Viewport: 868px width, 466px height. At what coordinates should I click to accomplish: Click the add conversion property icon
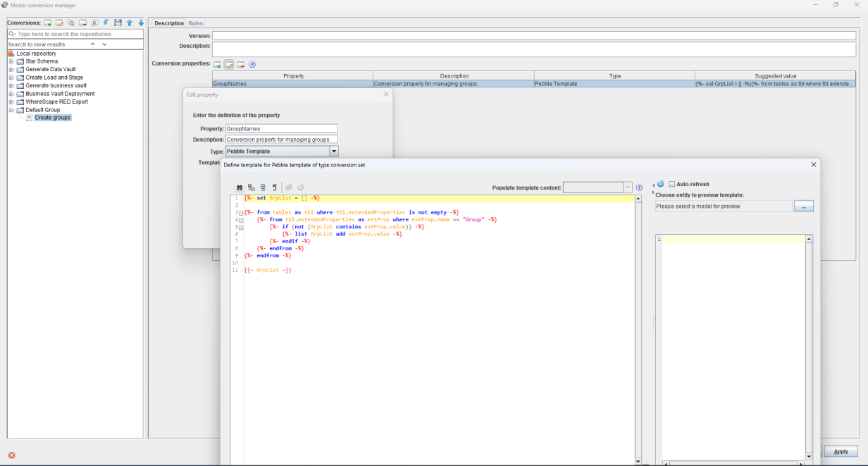pos(217,64)
